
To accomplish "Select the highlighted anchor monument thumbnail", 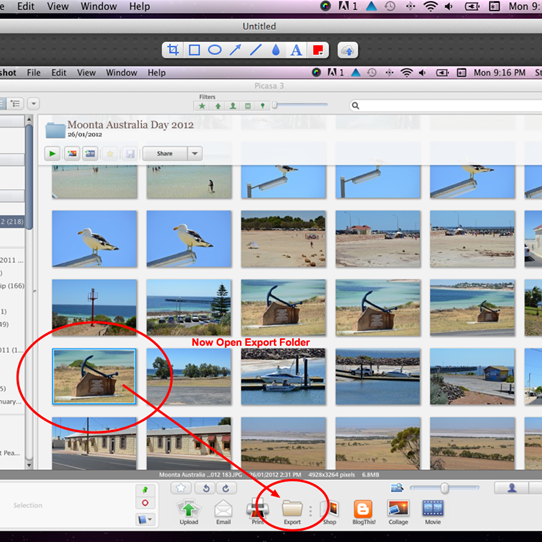I will [94, 376].
